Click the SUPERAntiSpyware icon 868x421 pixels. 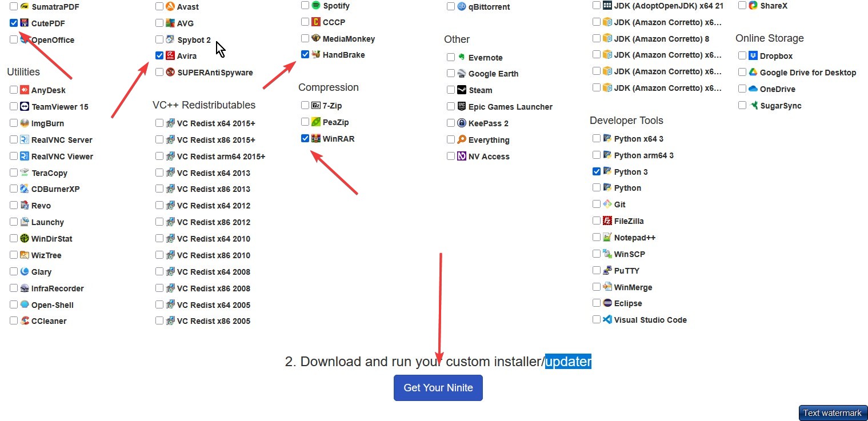click(170, 73)
